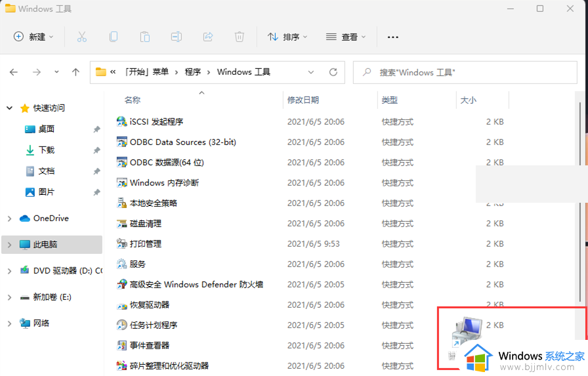
Task: Select the iSCSI 发起程序 icon
Action: coord(121,121)
